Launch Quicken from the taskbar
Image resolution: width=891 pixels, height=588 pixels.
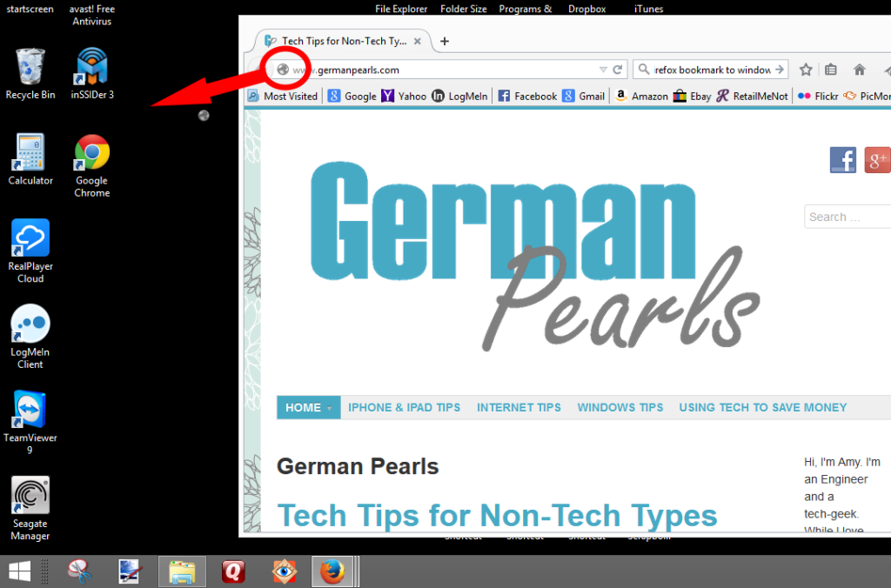click(232, 571)
